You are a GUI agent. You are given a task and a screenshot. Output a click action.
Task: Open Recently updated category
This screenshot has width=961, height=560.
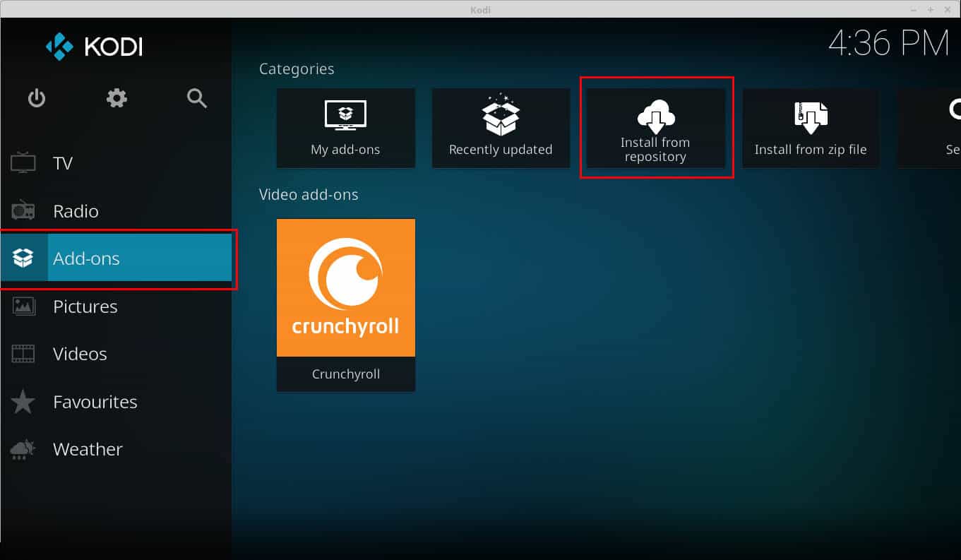pos(501,128)
